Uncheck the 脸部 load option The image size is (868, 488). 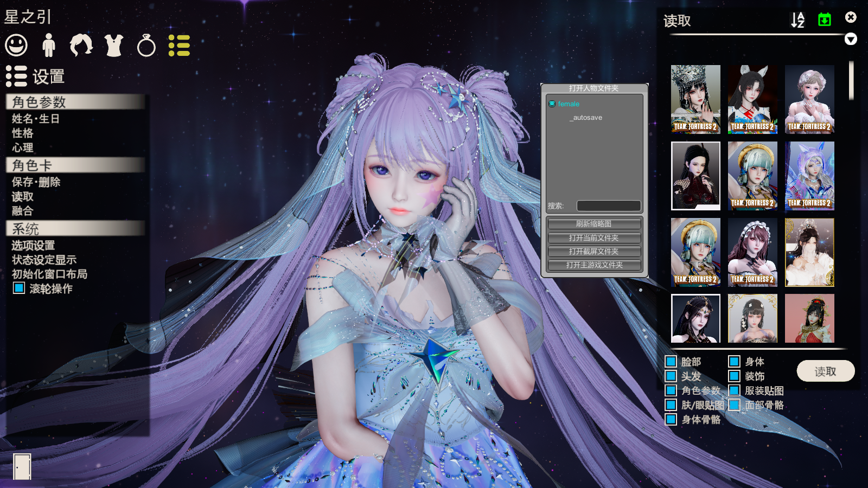click(671, 362)
